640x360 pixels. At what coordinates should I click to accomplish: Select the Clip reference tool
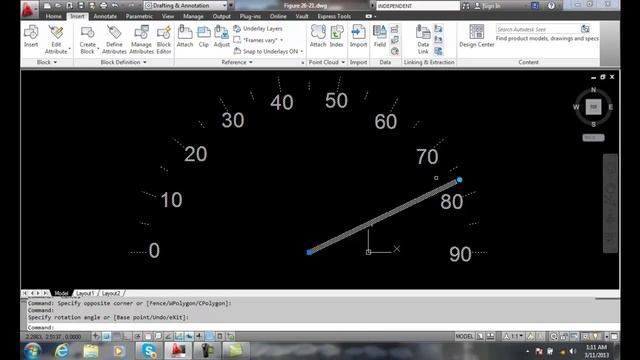pyautogui.click(x=204, y=36)
